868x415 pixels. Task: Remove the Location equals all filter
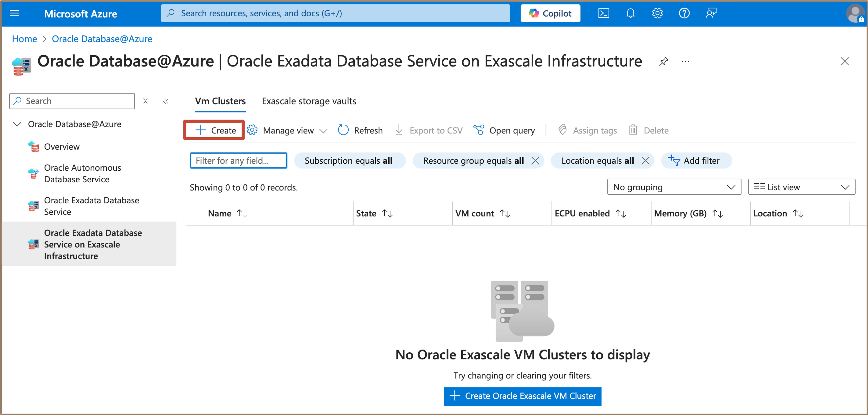(x=645, y=161)
